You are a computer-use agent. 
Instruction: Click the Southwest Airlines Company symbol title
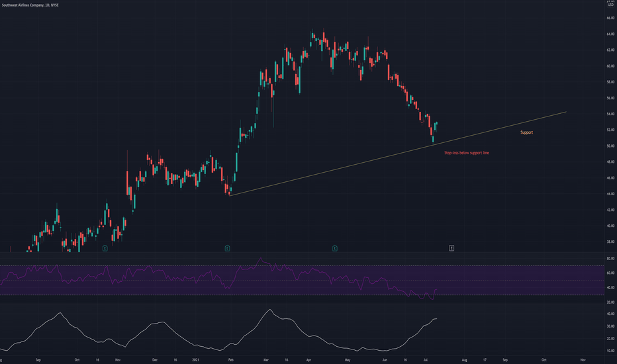30,5
